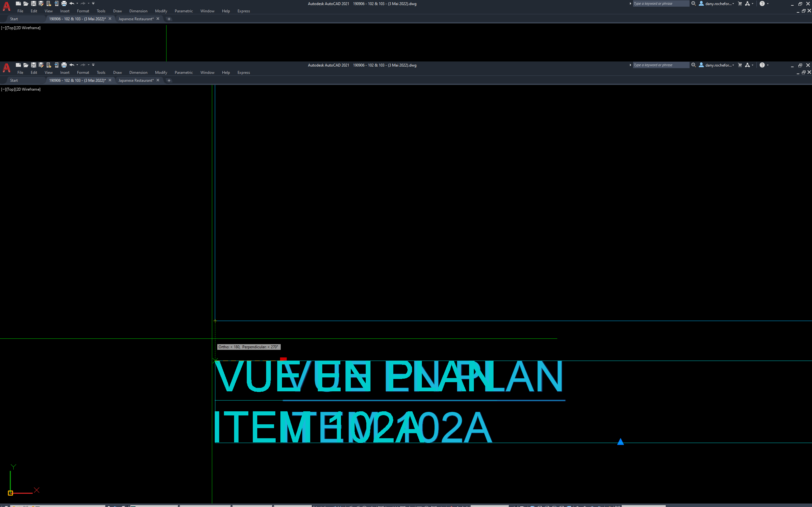Click the plus new-tab button in lower tab bar
Viewport: 812px width, 507px height.
click(169, 80)
